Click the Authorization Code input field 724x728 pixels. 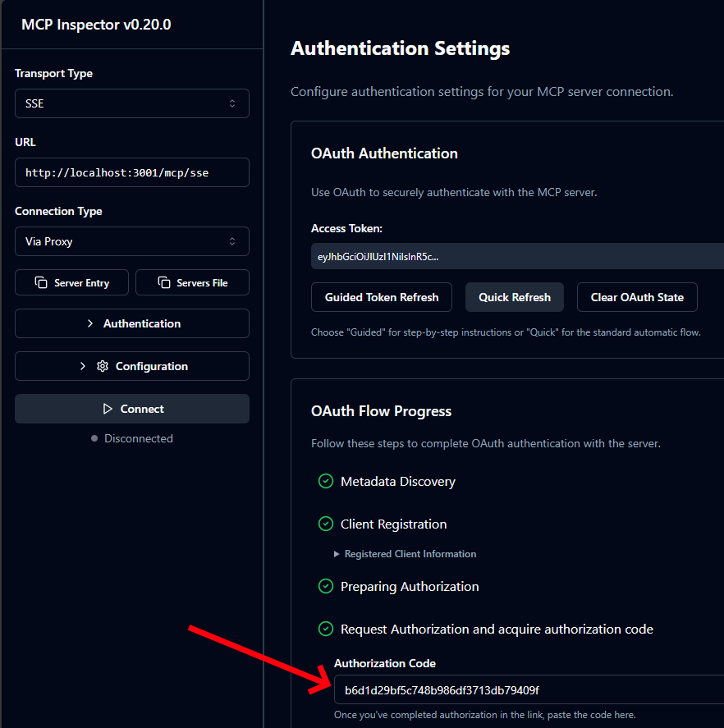pyautogui.click(x=529, y=690)
